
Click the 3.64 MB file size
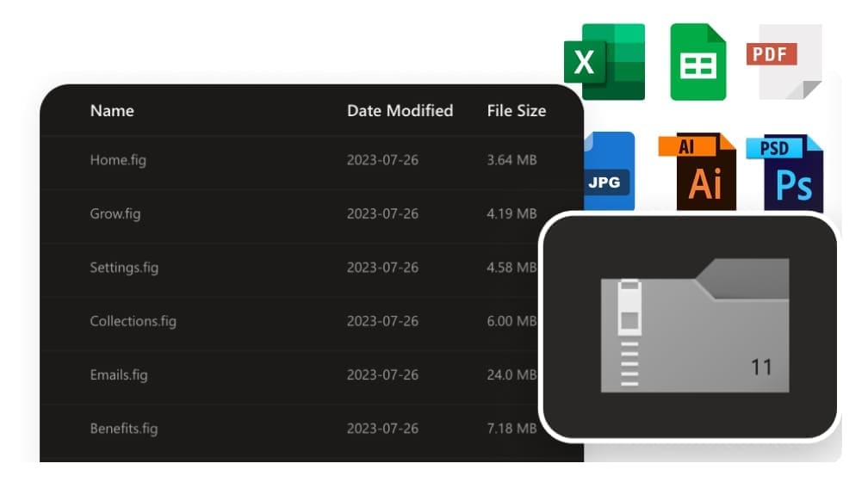click(512, 160)
